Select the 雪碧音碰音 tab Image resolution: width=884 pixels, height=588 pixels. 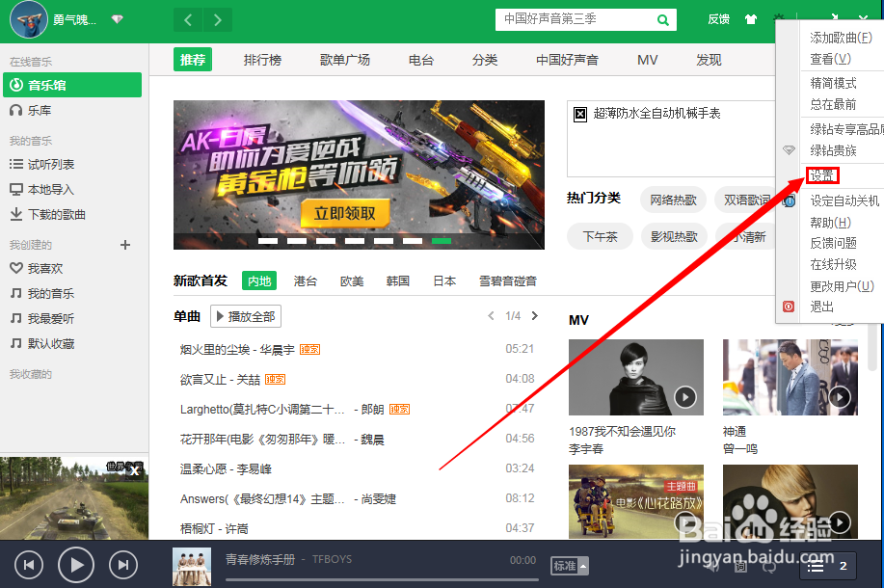508,281
